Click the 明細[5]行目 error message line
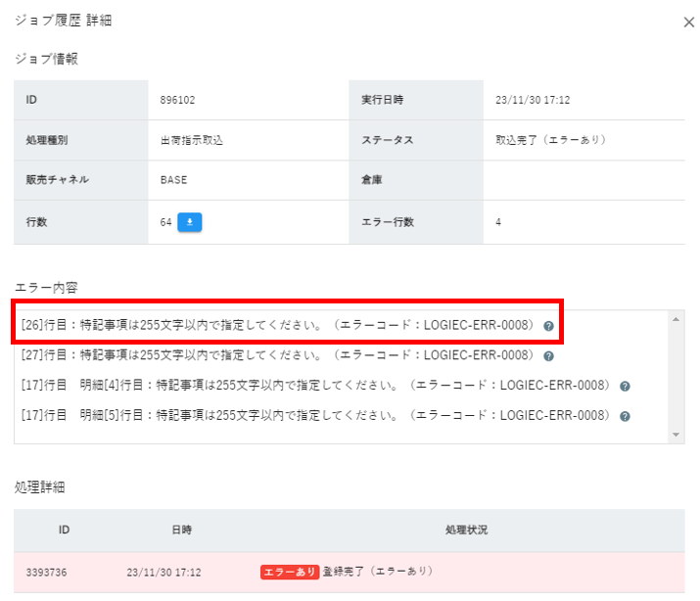Viewport: 700px width, 601px height. coord(315,415)
